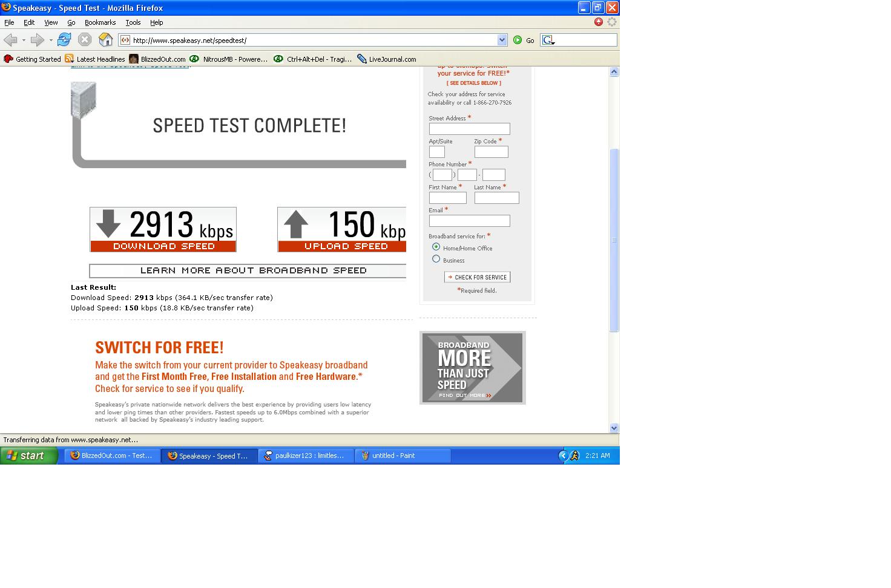Click the Windows Start button
The image size is (891, 588).
point(28,456)
